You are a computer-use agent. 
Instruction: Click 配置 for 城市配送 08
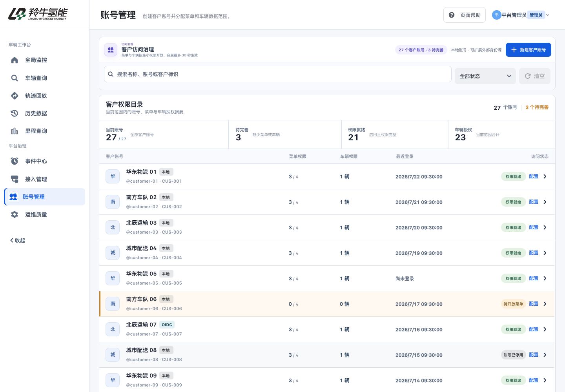(x=534, y=355)
